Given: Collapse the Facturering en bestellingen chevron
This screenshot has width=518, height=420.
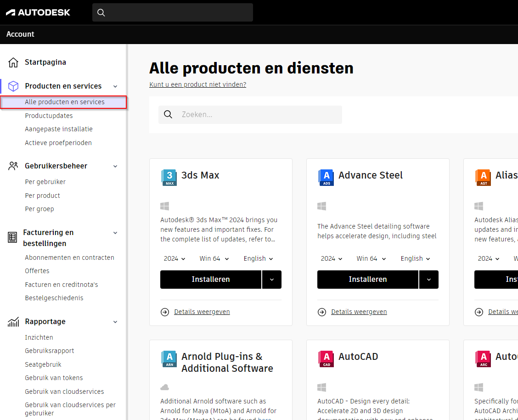Looking at the screenshot, I should tap(115, 233).
